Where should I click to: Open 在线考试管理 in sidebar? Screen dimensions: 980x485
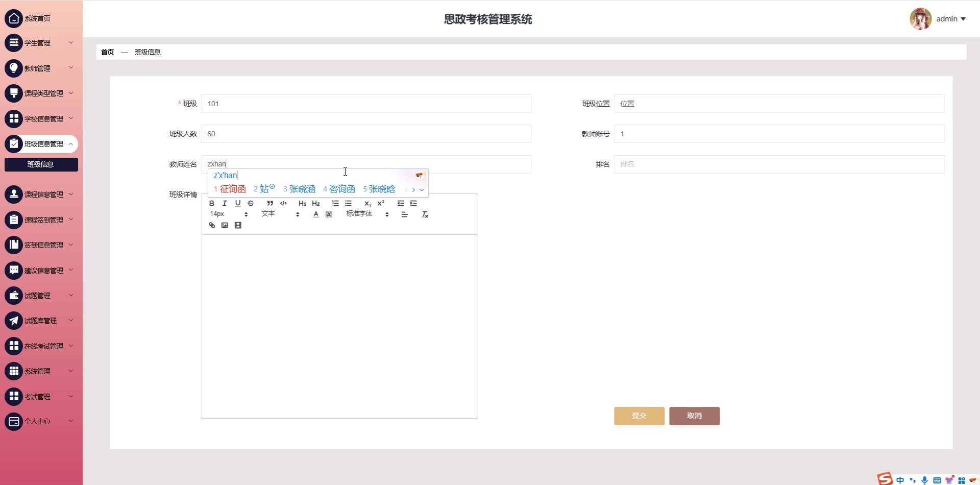(x=41, y=346)
